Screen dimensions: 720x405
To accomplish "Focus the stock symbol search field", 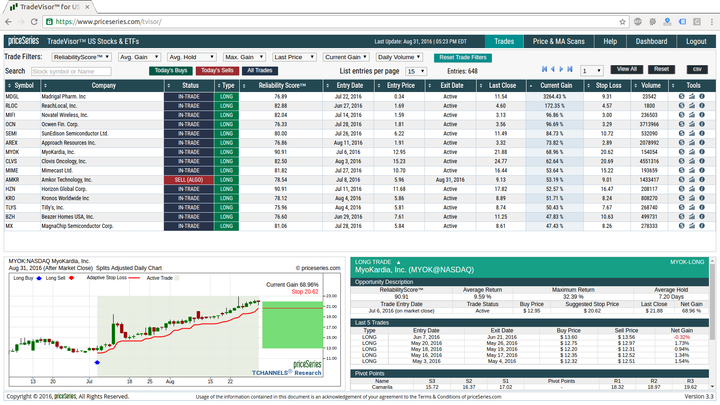I will 71,71.
